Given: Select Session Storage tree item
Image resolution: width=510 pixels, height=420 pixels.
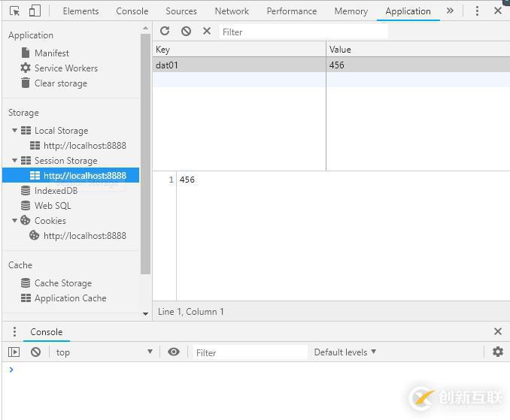Looking at the screenshot, I should pos(65,161).
